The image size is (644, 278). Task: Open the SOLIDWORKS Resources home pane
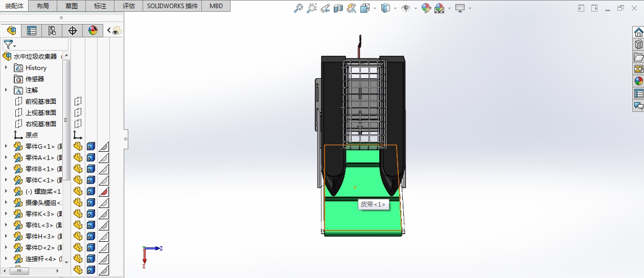click(x=638, y=33)
